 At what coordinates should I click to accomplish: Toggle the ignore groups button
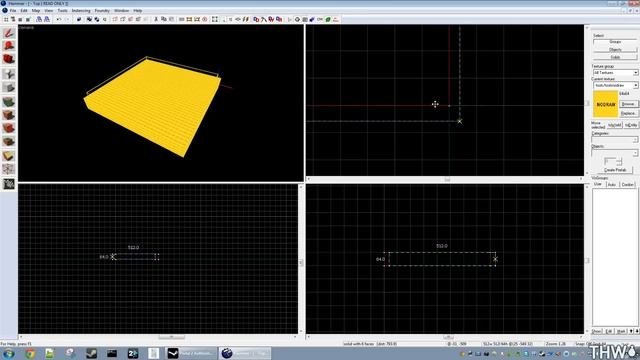click(105, 19)
